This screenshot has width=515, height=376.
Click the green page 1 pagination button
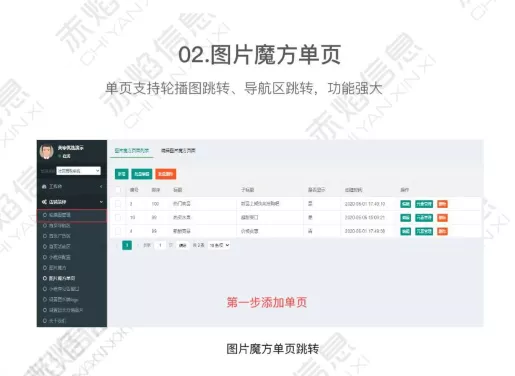(x=127, y=245)
